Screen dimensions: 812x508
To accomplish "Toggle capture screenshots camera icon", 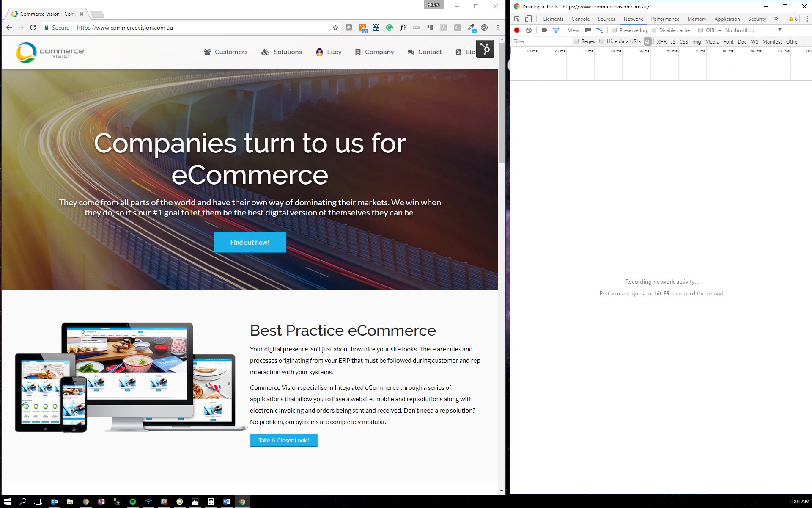I will pyautogui.click(x=544, y=30).
